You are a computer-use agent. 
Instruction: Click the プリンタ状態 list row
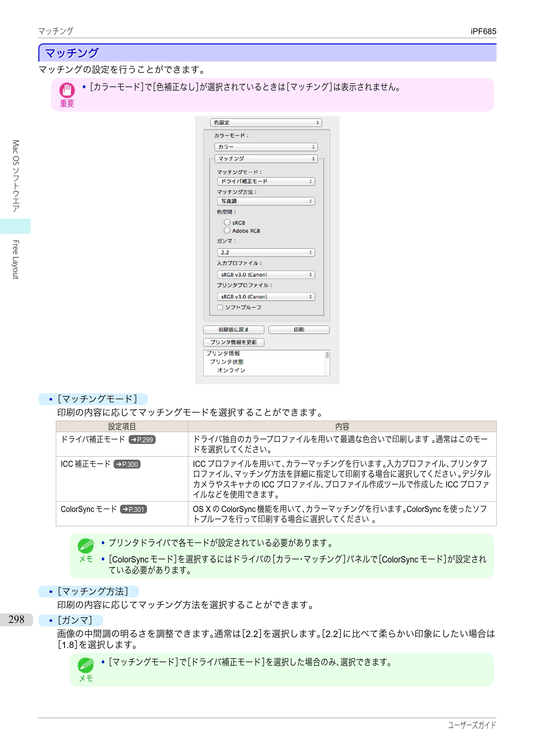(227, 362)
